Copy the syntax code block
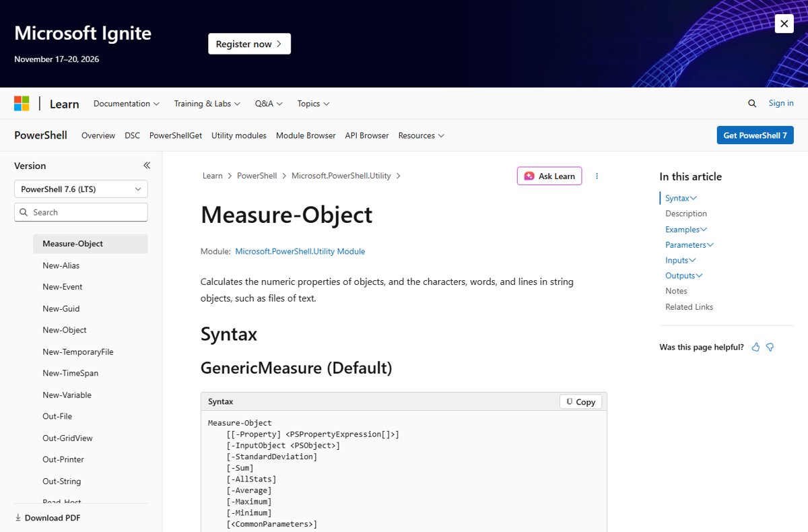The height and width of the screenshot is (532, 808). pos(580,401)
